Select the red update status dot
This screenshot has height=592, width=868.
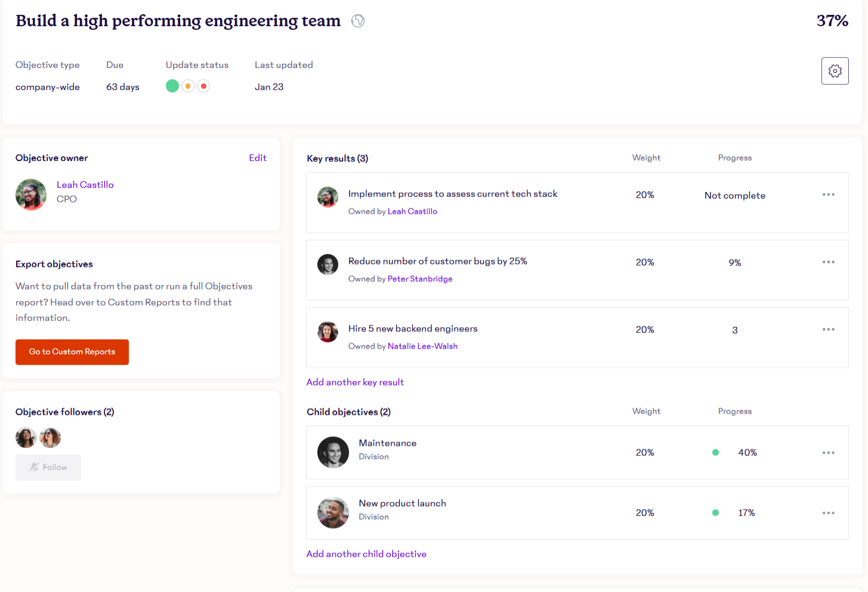(203, 86)
